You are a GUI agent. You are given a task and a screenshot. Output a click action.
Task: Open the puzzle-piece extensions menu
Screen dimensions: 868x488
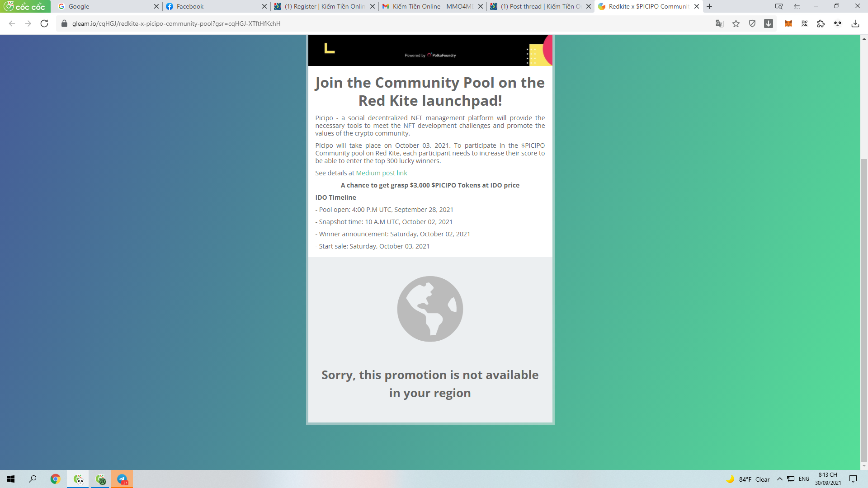(821, 23)
